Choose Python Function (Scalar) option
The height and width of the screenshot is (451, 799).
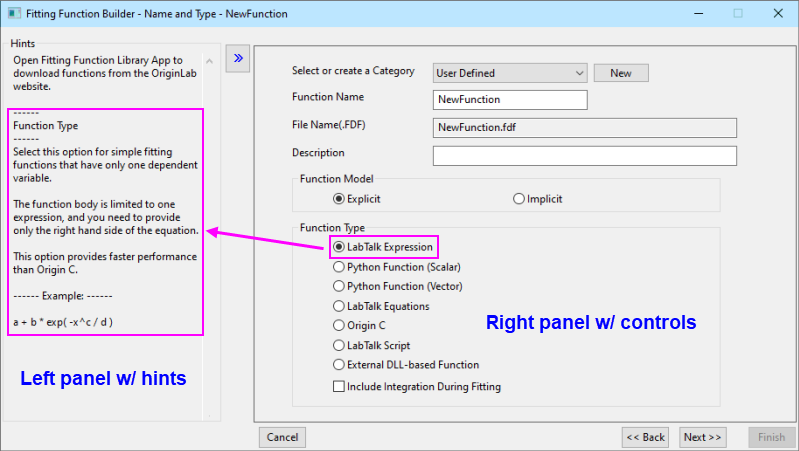339,267
